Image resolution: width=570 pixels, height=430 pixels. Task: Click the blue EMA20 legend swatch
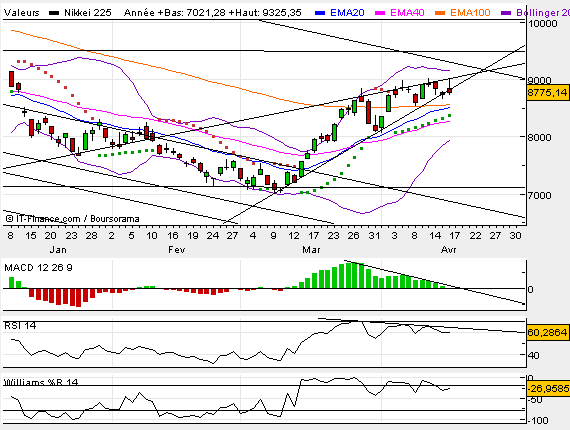coord(320,13)
